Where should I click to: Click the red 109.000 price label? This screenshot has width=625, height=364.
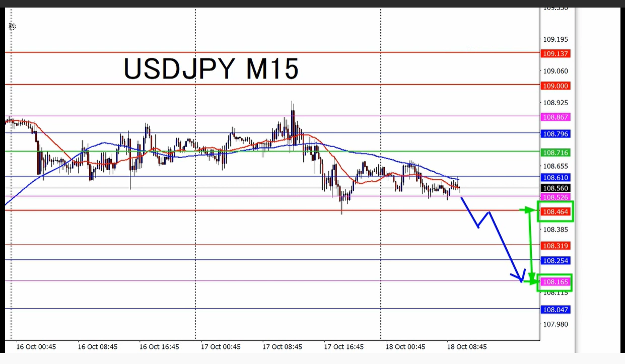555,86
